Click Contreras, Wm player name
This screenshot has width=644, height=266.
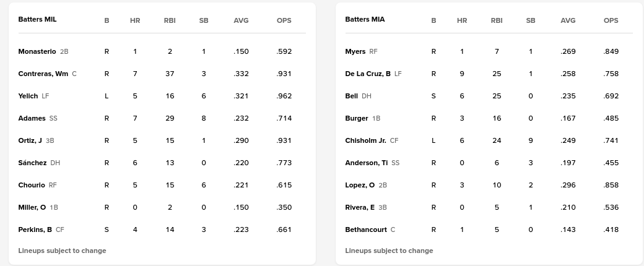point(43,74)
